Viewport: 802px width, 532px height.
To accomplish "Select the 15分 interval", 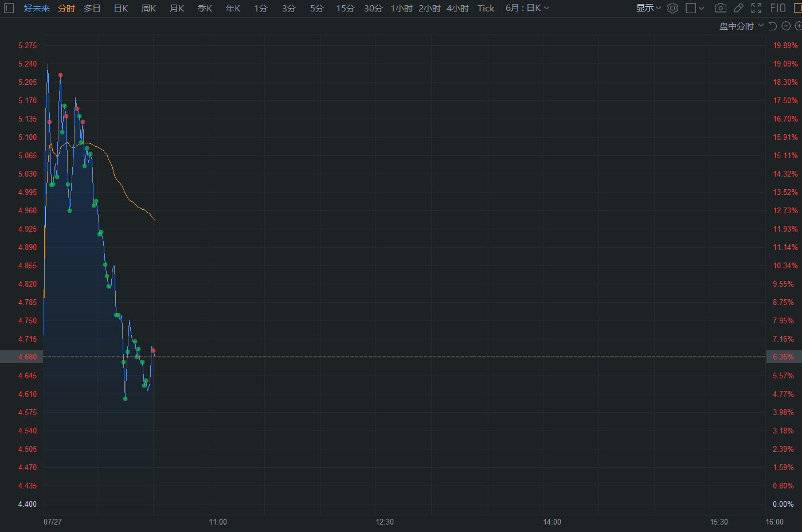I will click(345, 9).
